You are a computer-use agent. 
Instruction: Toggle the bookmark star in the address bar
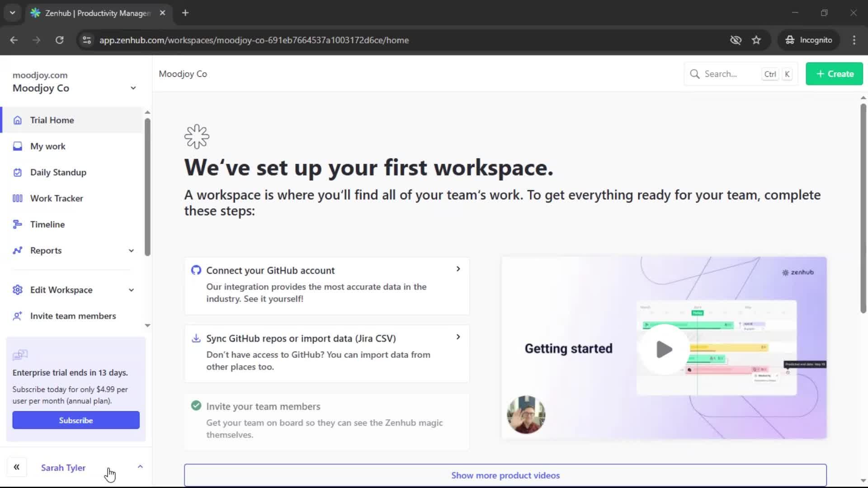756,40
